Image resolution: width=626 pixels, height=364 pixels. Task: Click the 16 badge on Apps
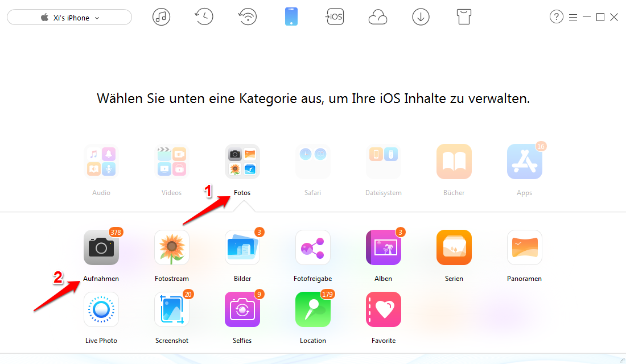point(541,147)
